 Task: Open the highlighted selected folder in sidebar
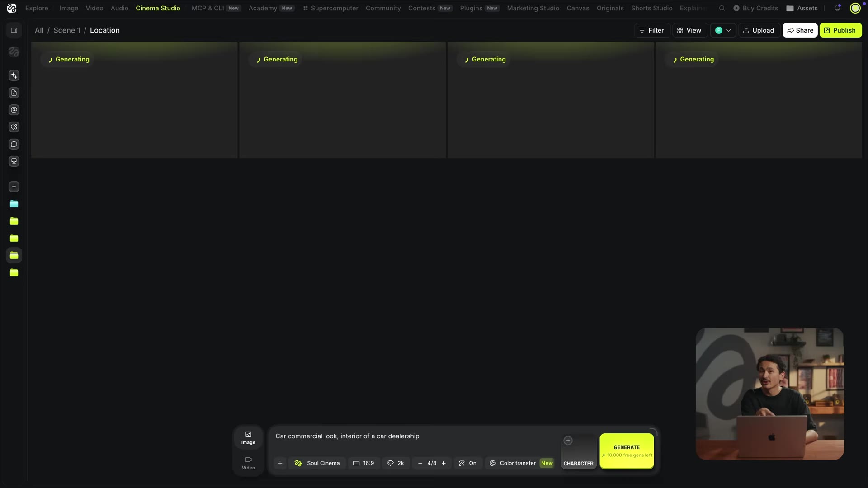14,255
